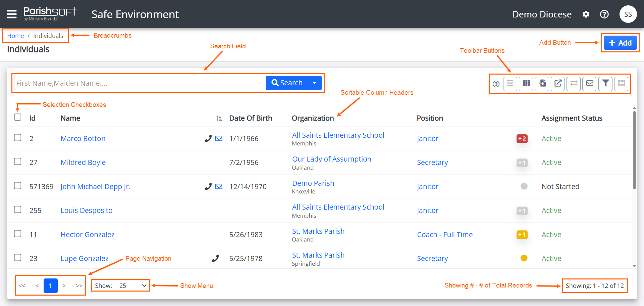Click the blue Add button

(x=620, y=43)
